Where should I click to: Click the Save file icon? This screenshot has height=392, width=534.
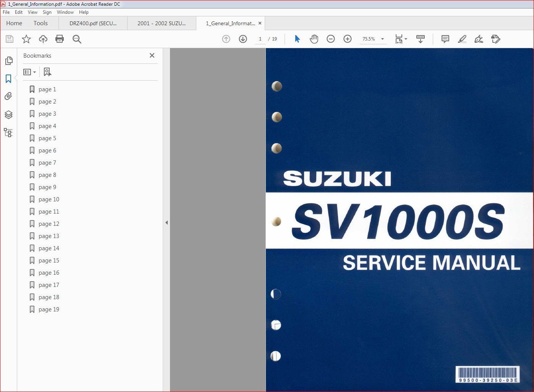tap(10, 39)
